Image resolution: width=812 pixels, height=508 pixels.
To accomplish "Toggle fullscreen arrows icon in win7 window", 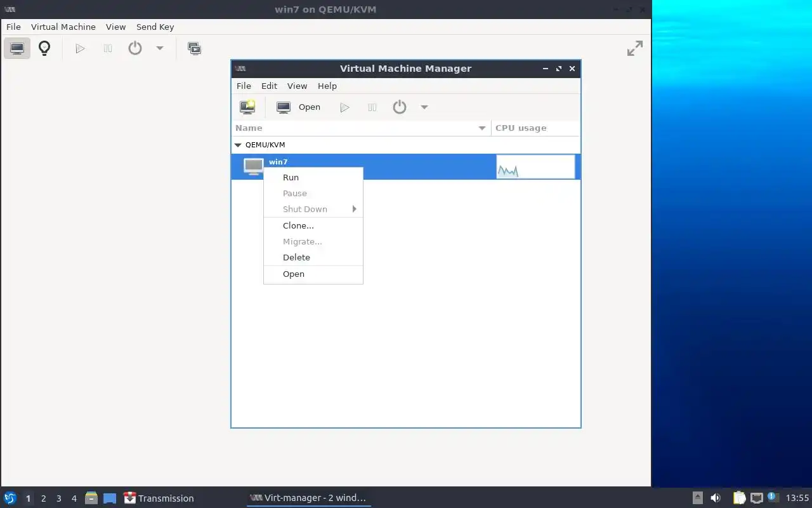I will pyautogui.click(x=635, y=48).
